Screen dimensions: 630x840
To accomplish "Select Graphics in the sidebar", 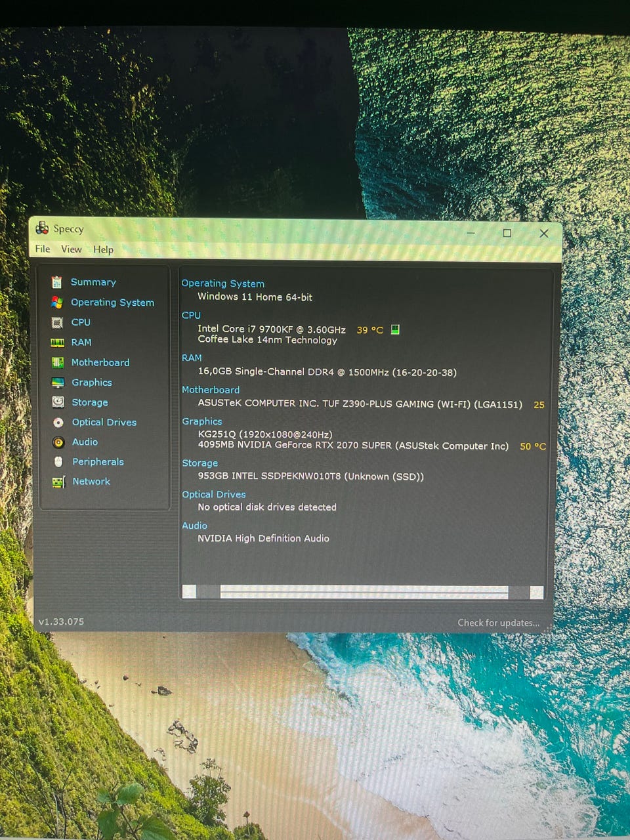I will [92, 383].
